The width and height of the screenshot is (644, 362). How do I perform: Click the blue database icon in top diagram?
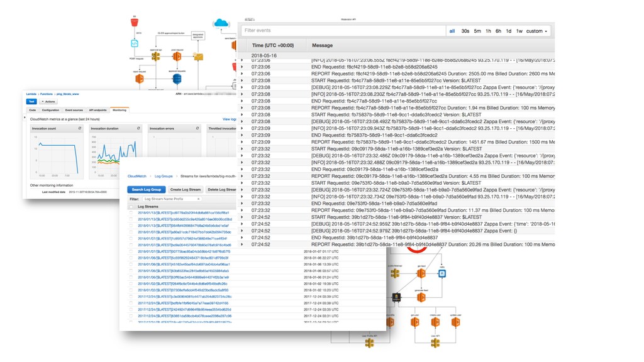click(x=177, y=79)
